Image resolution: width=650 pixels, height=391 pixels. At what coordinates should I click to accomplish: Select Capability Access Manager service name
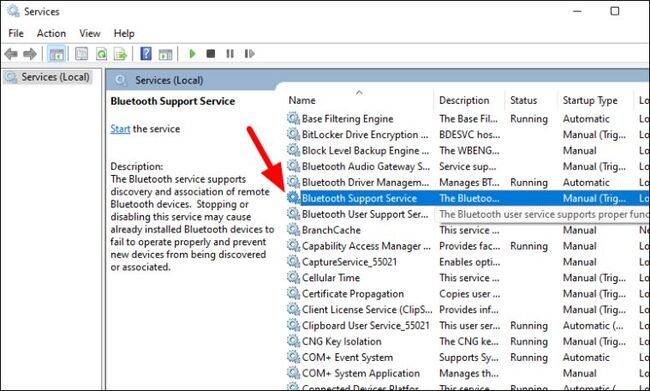click(x=366, y=246)
